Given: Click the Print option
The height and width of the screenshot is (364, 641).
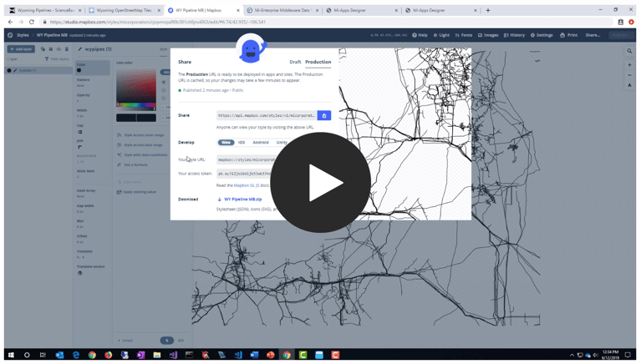Looking at the screenshot, I should (568, 35).
